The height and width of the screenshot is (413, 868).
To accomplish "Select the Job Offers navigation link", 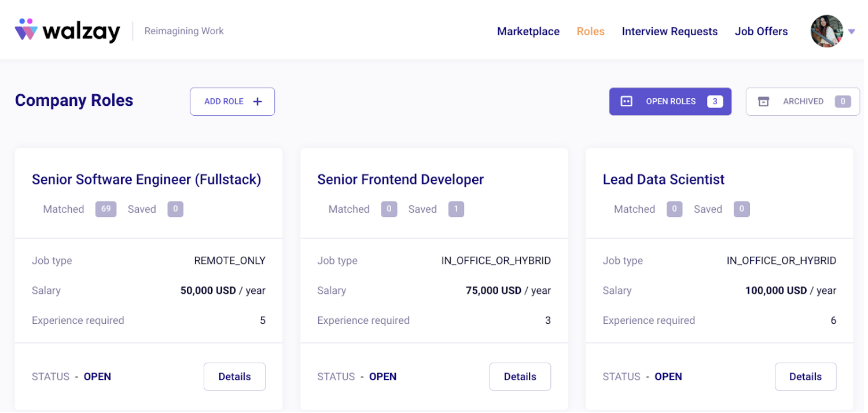I will tap(761, 31).
